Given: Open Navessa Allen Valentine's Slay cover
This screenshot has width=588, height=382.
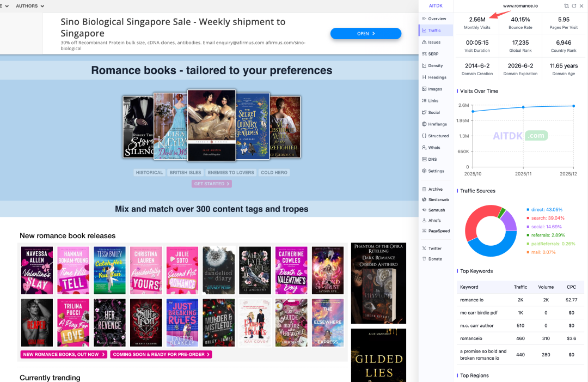Looking at the screenshot, I should pyautogui.click(x=37, y=270).
